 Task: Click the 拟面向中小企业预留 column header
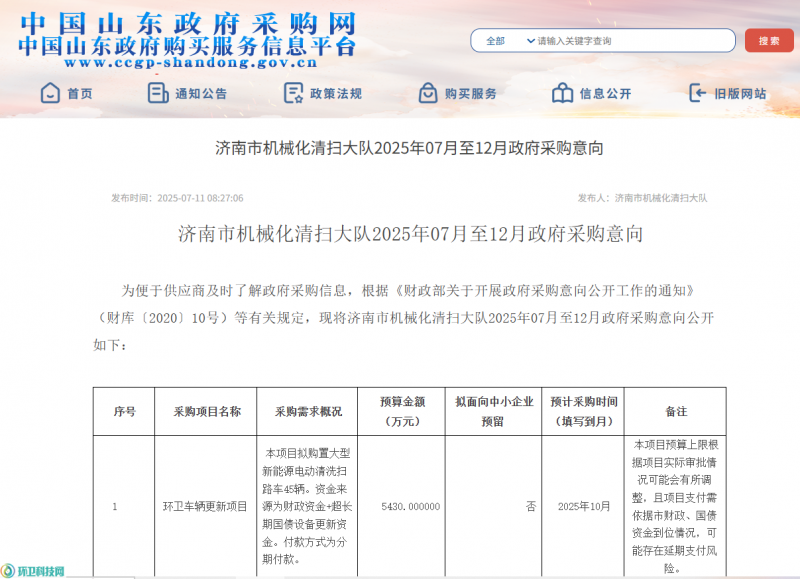(494, 412)
